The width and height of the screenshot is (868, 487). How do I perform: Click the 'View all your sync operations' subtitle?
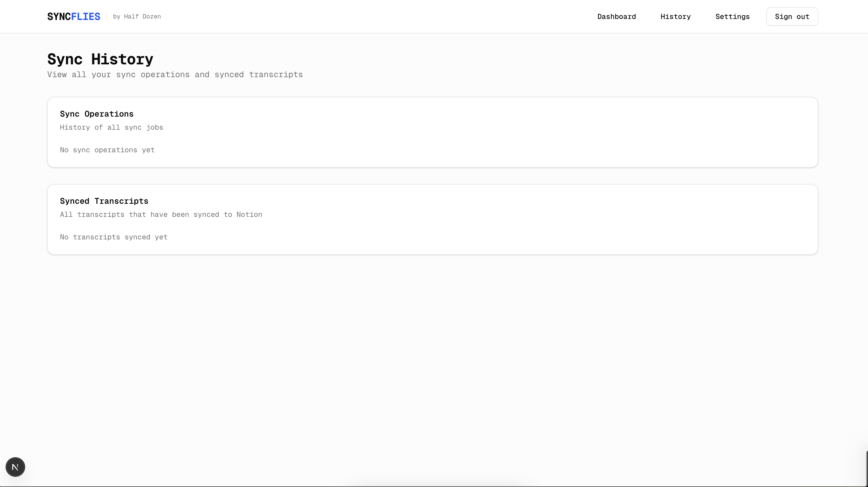click(175, 75)
